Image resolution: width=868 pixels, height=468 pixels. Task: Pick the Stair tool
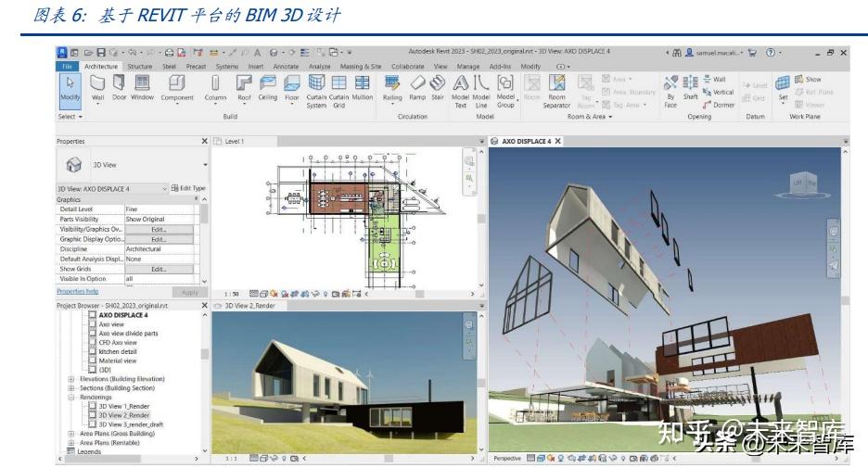[x=438, y=89]
